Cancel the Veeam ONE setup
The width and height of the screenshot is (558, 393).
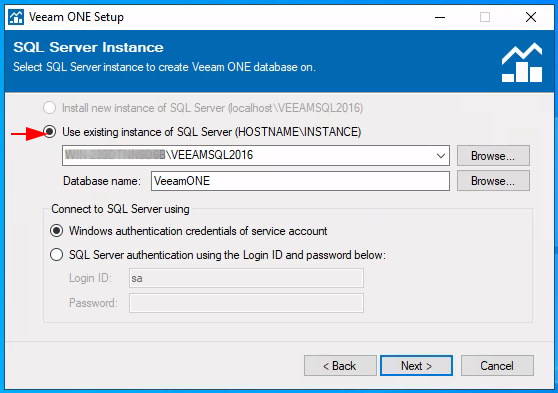[x=497, y=366]
